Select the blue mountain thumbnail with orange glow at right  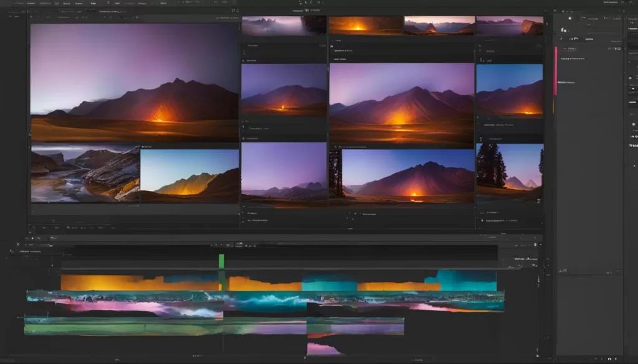[x=510, y=90]
